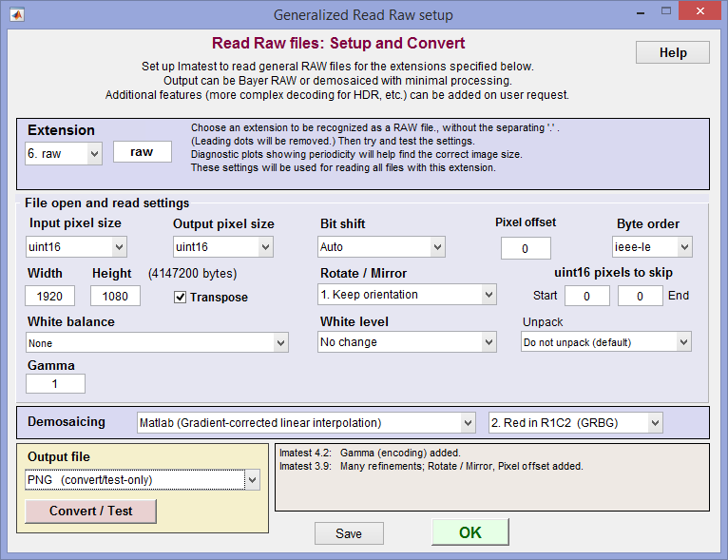This screenshot has height=560, width=728.
Task: Open the Output file format dropdown
Action: pos(143,480)
